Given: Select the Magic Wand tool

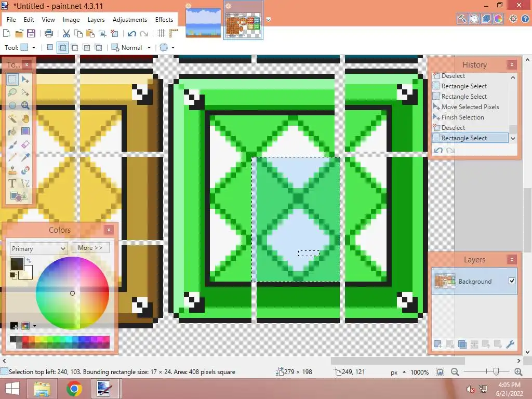Looking at the screenshot, I should point(12,118).
